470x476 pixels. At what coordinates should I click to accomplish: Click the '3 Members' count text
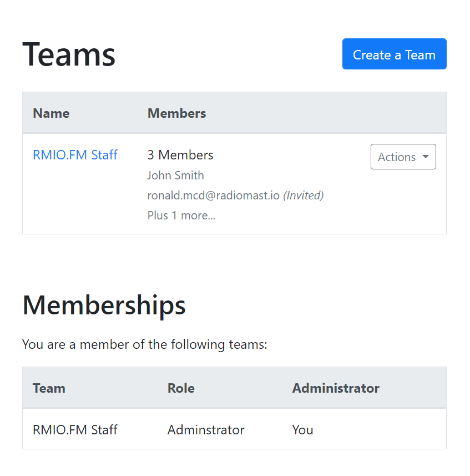[180, 155]
